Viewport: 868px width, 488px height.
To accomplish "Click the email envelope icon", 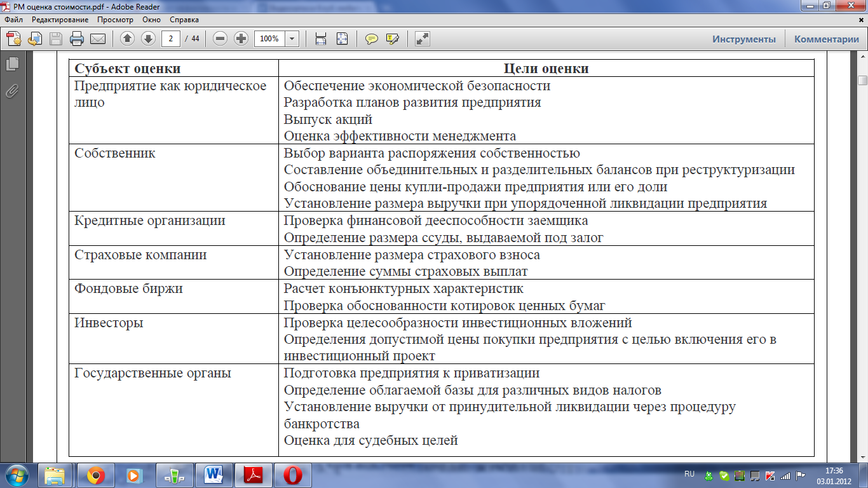I will 98,39.
